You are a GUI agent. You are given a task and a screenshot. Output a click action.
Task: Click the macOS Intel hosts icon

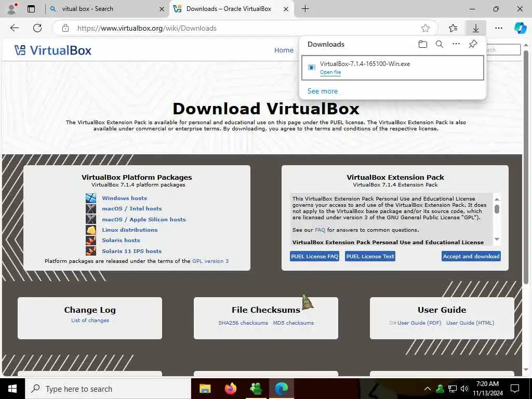pos(91,209)
